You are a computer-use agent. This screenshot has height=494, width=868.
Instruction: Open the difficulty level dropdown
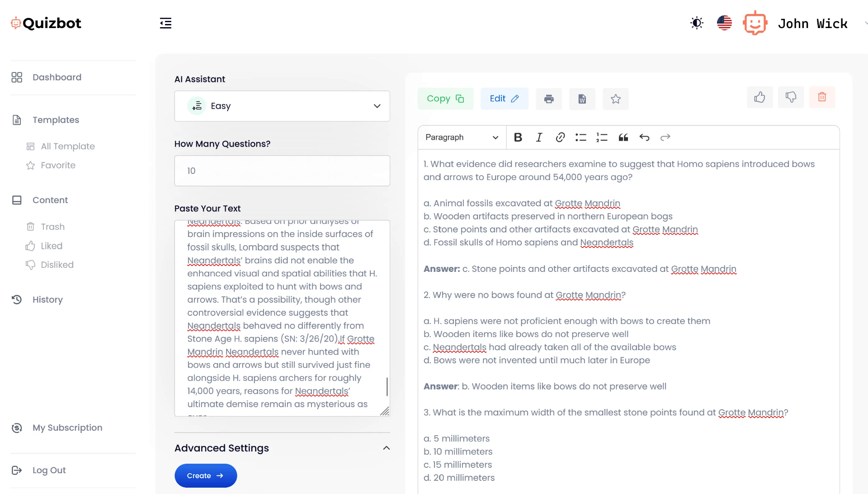coord(282,105)
